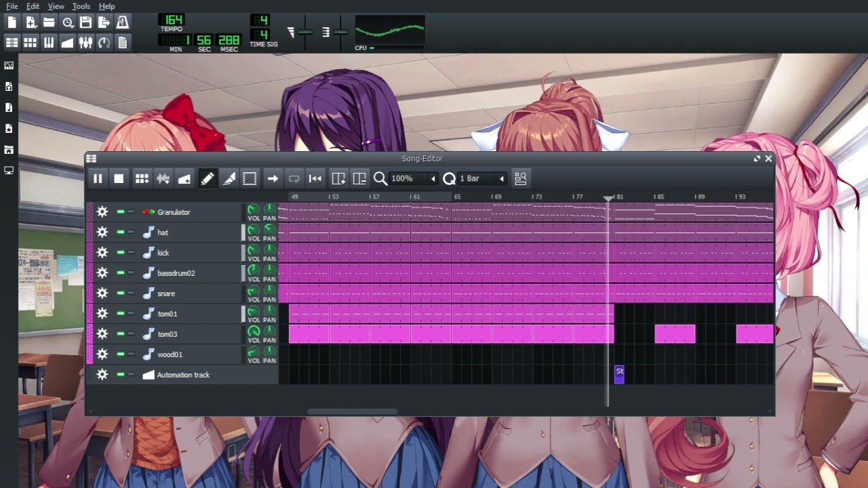The height and width of the screenshot is (488, 868).
Task: Mute the Granulator track
Action: pos(121,212)
